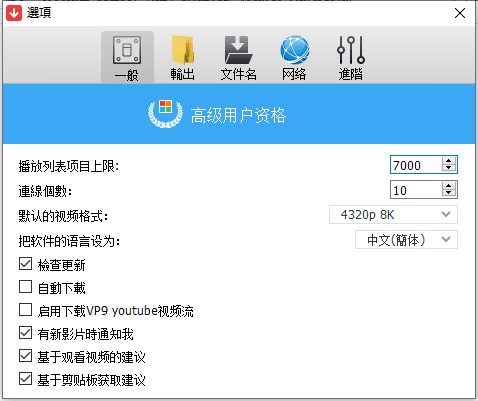The image size is (478, 401).
Task: Open the 一般 general settings tab icon
Action: pos(127,57)
